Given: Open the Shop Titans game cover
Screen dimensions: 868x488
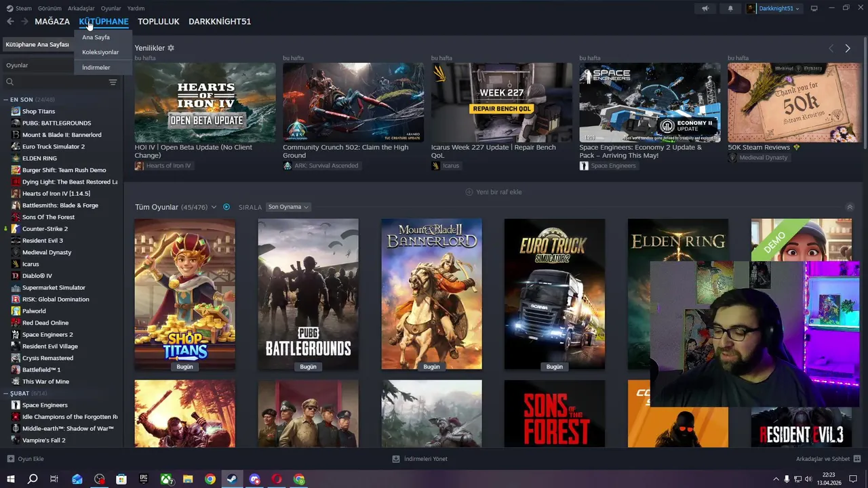Looking at the screenshot, I should [184, 294].
